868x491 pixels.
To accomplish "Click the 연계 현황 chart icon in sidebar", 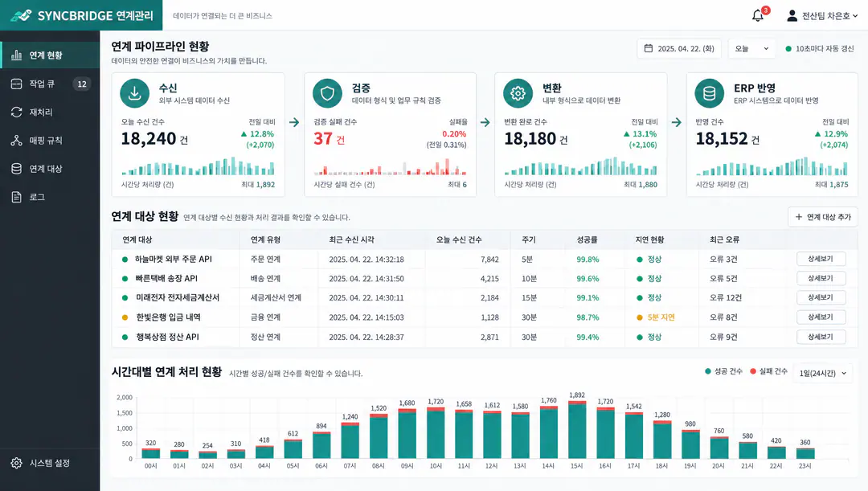I will pyautogui.click(x=17, y=55).
